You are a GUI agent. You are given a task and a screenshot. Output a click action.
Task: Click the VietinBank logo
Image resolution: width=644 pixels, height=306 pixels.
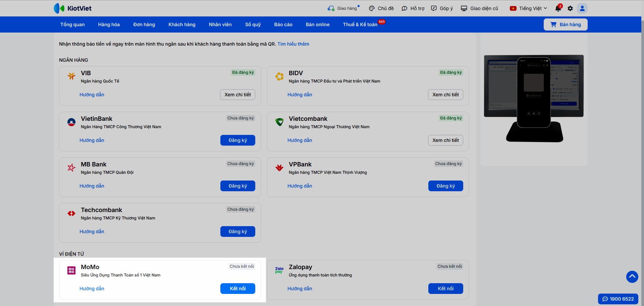[x=71, y=122]
